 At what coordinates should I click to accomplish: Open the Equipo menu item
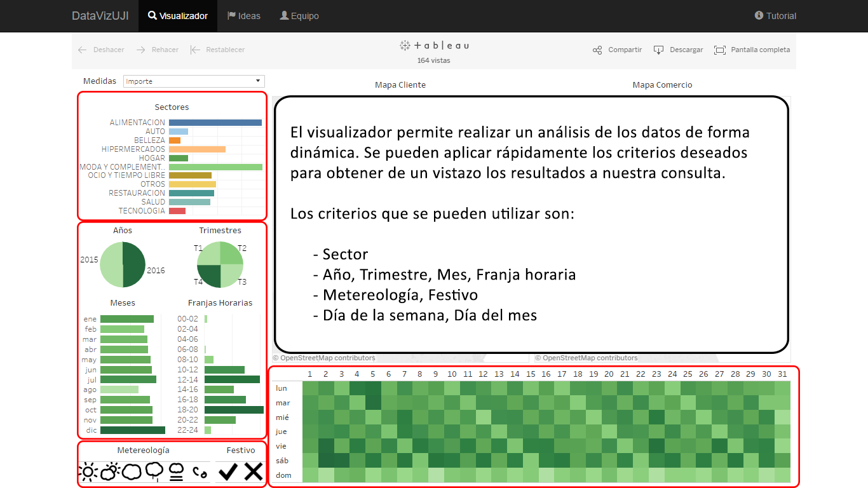point(299,16)
